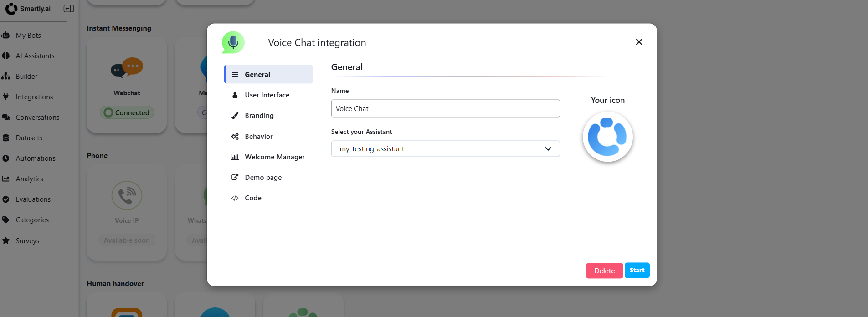Click the Branding paintbrush icon
Screen dimensions: 868x317
tap(235, 115)
